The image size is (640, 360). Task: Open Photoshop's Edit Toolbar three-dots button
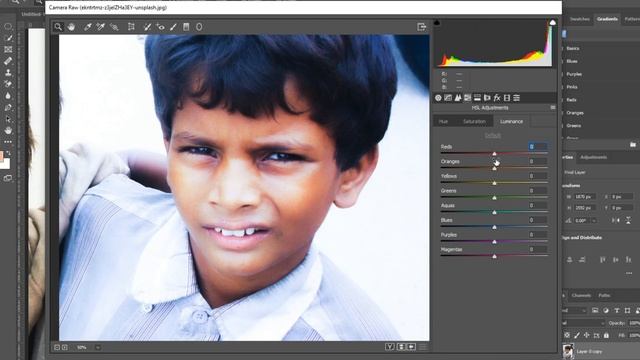pyautogui.click(x=8, y=142)
